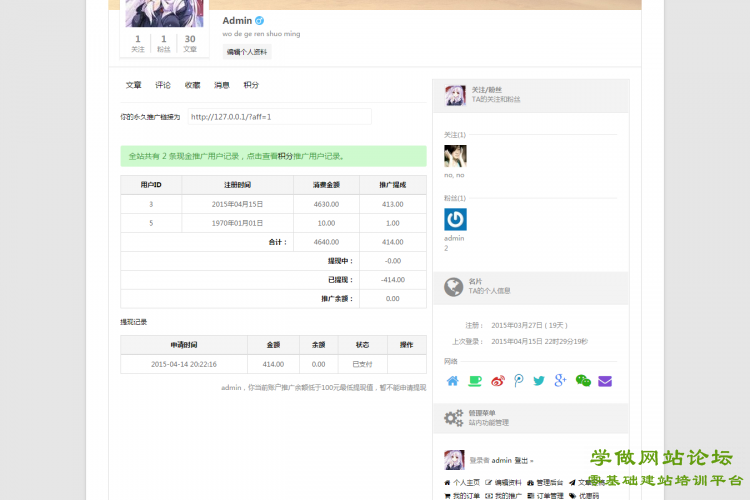Open 编辑资料 in management menu
The width and height of the screenshot is (750, 500).
503,482
